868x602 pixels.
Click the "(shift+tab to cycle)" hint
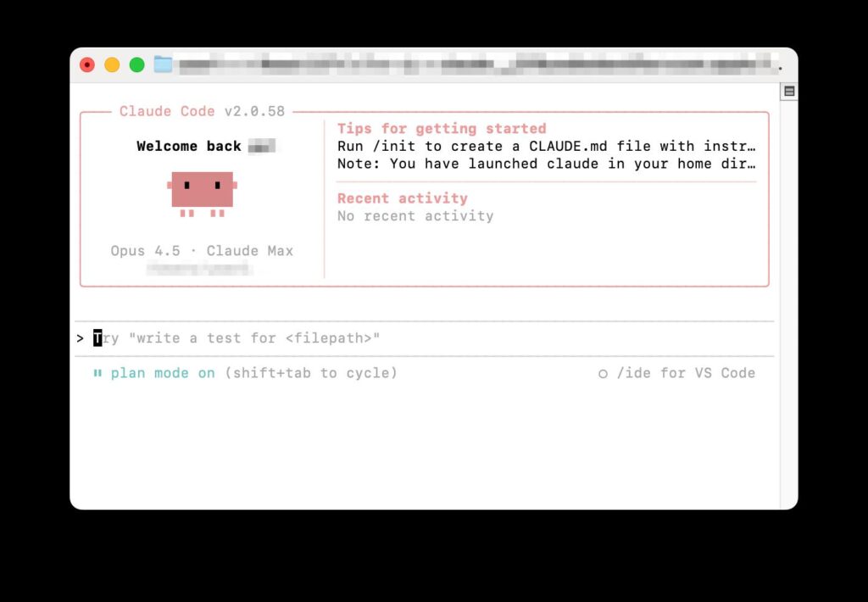click(x=311, y=373)
